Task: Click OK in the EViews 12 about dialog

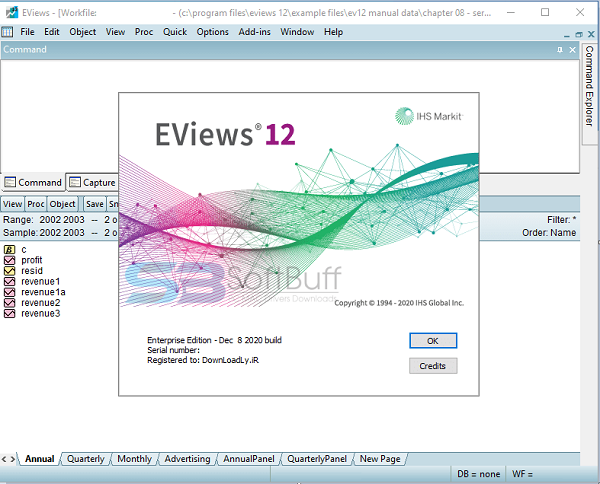Action: pyautogui.click(x=433, y=341)
